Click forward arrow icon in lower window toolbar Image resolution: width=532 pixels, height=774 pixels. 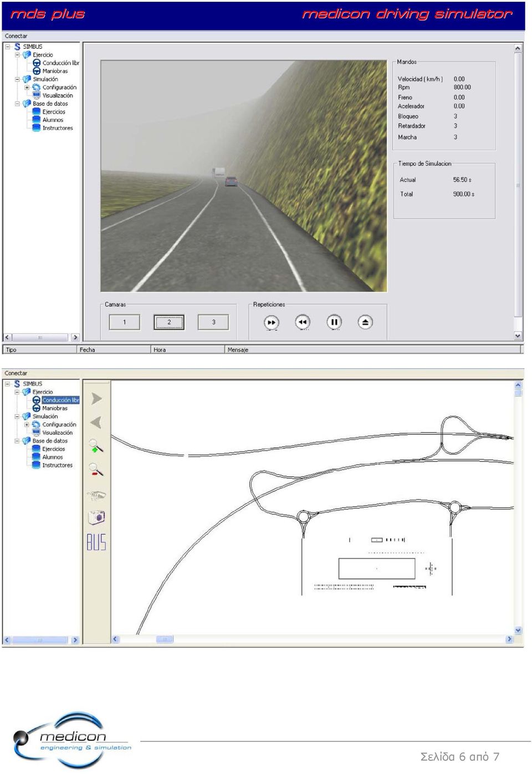96,398
